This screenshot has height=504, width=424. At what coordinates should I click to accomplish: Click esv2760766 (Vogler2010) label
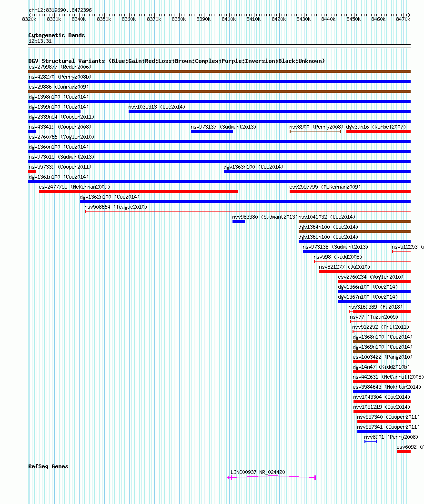[x=61, y=137]
